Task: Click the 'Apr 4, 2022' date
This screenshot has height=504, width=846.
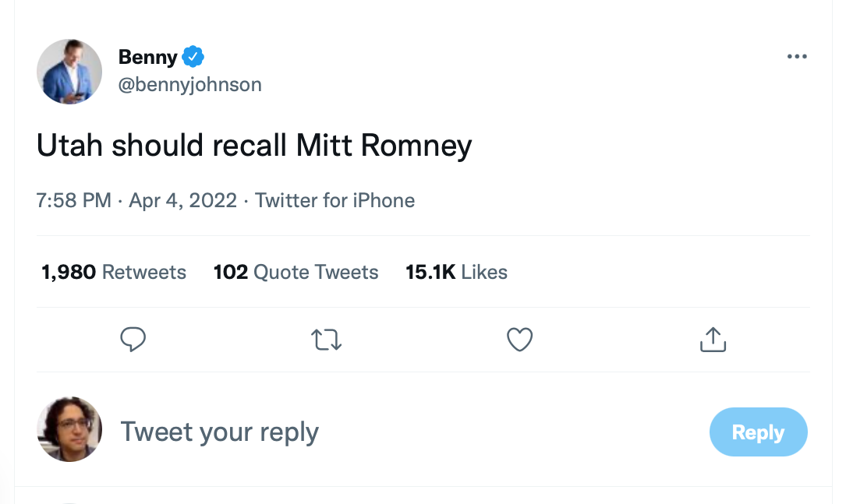Action: pyautogui.click(x=182, y=200)
